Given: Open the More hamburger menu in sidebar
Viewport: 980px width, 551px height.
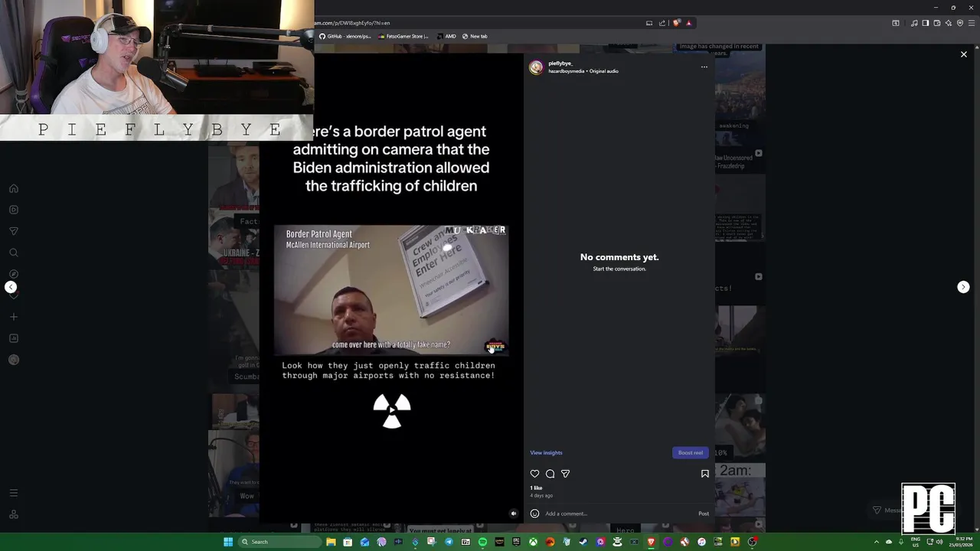Looking at the screenshot, I should [14, 493].
